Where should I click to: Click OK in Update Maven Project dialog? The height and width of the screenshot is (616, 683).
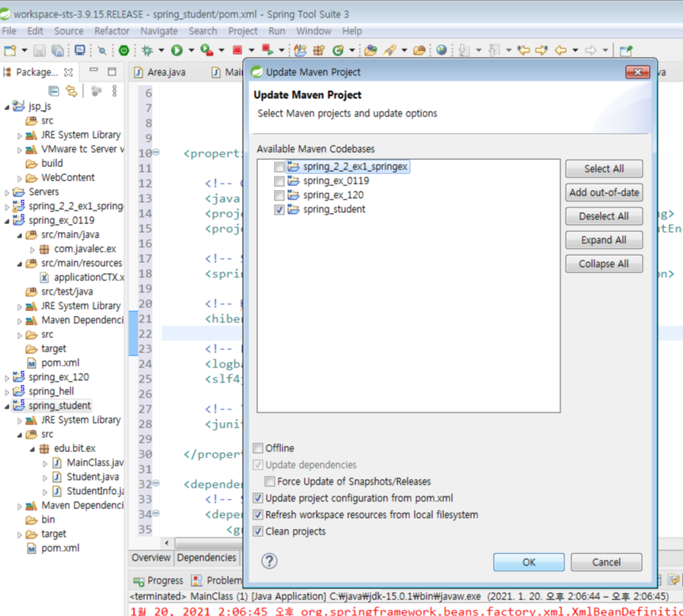tap(529, 562)
